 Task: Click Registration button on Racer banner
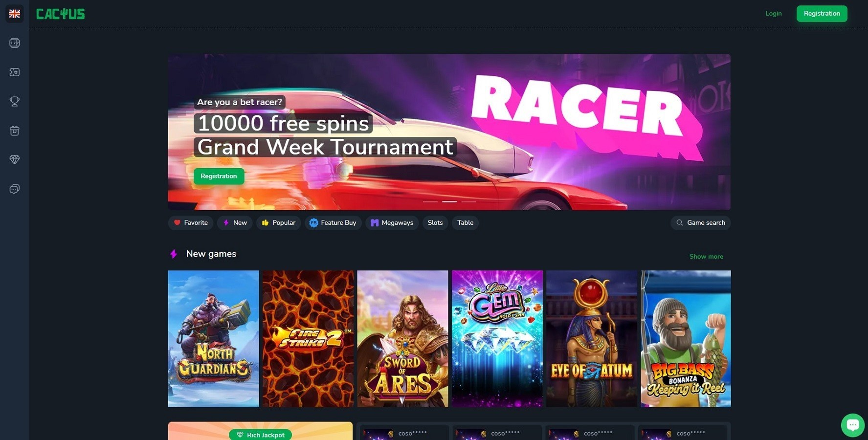tap(219, 176)
